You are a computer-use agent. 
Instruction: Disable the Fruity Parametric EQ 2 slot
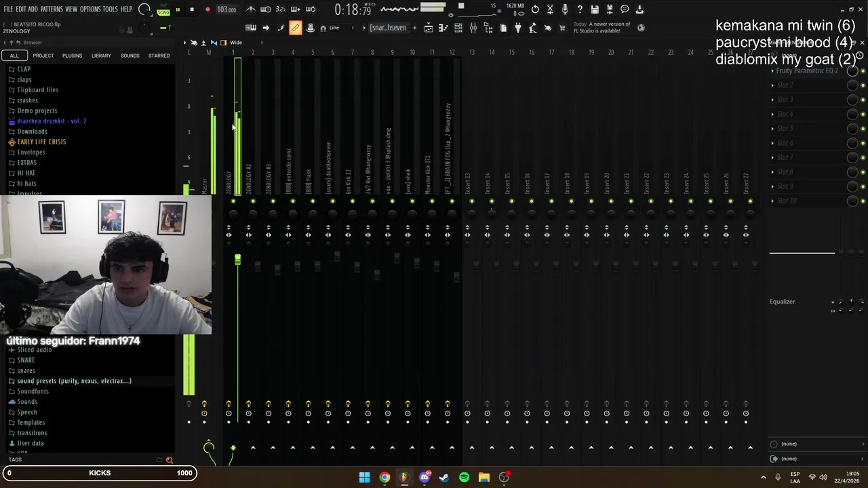863,70
